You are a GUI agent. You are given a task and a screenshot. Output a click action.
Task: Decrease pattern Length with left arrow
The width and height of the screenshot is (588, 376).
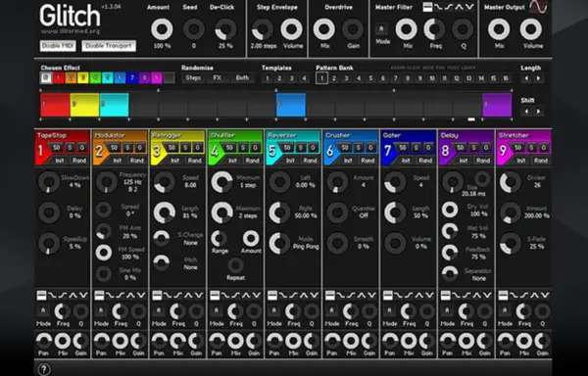[526, 78]
